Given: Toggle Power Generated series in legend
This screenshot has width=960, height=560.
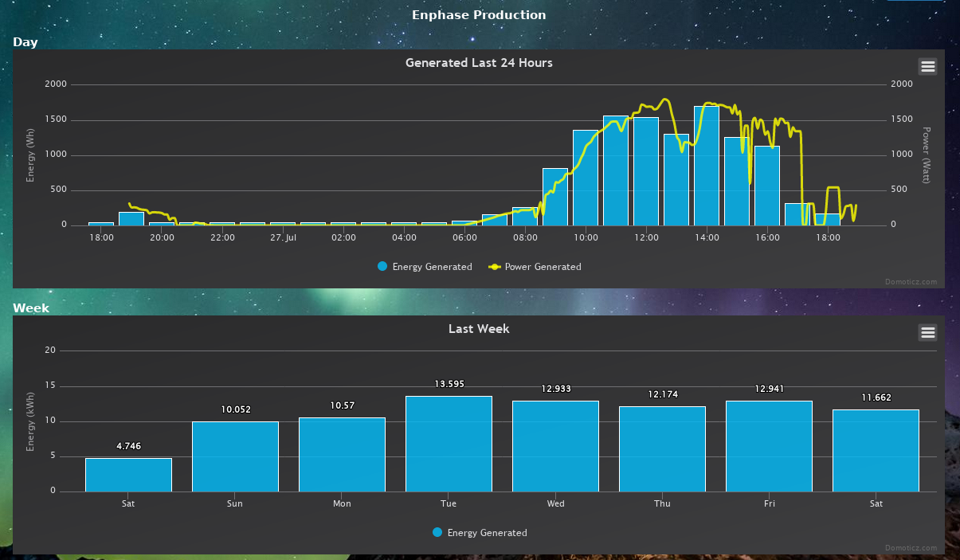Looking at the screenshot, I should tap(535, 267).
